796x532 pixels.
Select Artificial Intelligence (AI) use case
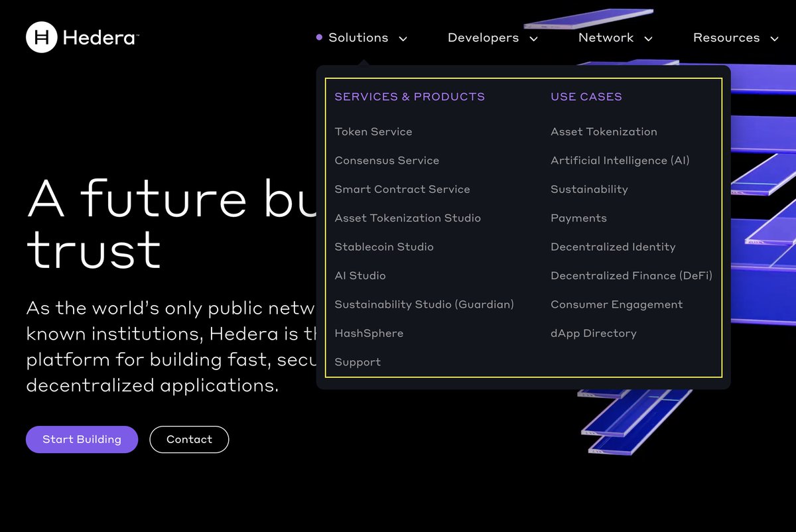pos(620,161)
